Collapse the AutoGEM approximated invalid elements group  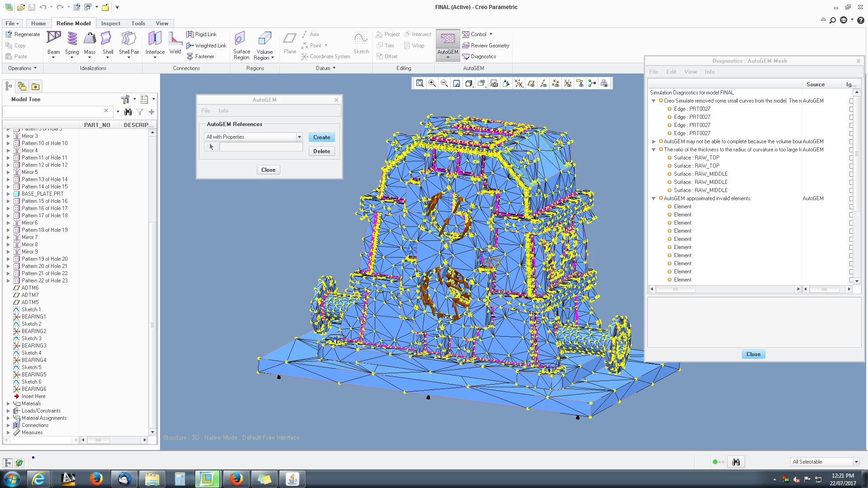653,198
